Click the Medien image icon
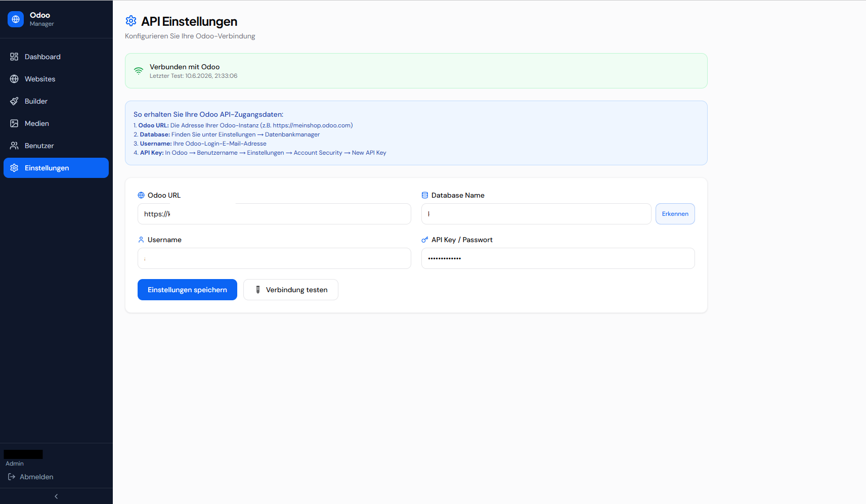The image size is (866, 504). pyautogui.click(x=14, y=123)
